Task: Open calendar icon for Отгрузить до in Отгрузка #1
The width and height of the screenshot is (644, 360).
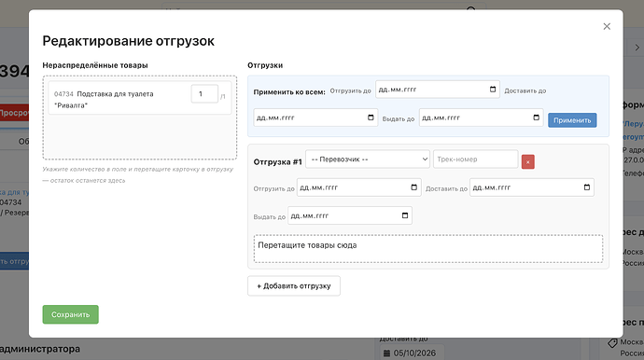Action: (414, 187)
